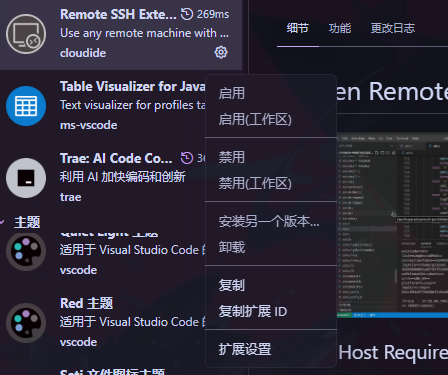This screenshot has height=375, width=448.
Task: Click the trae publisher name
Action: 70,197
